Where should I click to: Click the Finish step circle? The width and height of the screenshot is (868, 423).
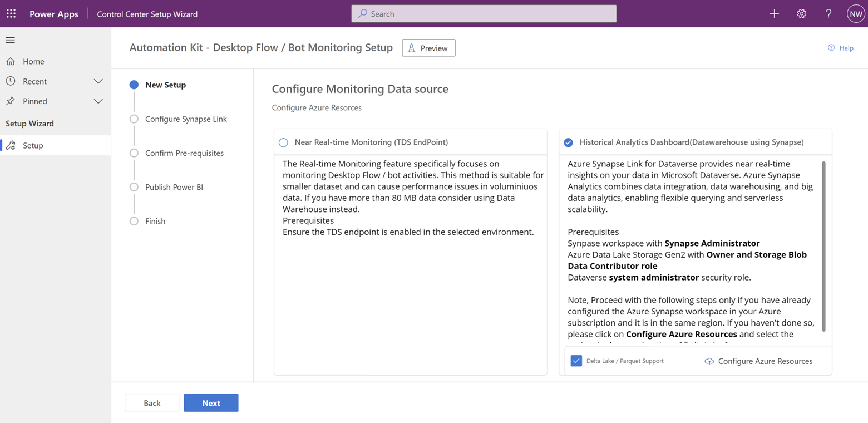134,221
